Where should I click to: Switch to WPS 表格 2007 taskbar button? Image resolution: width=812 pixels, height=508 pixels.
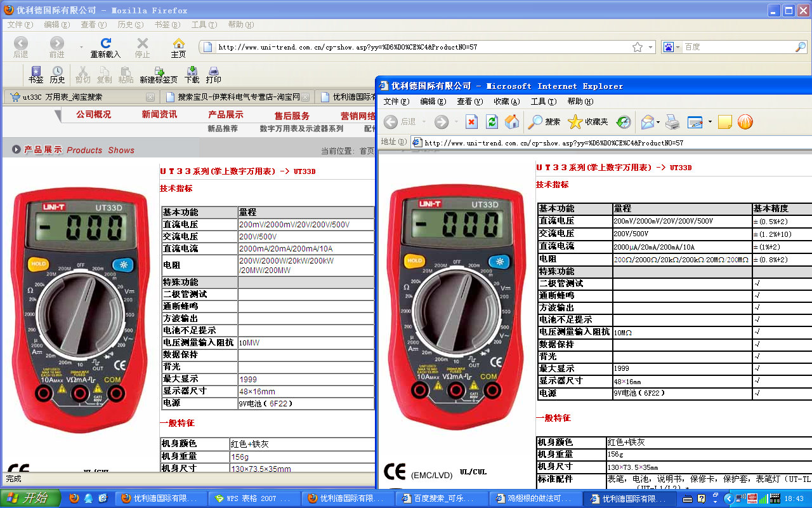point(254,498)
